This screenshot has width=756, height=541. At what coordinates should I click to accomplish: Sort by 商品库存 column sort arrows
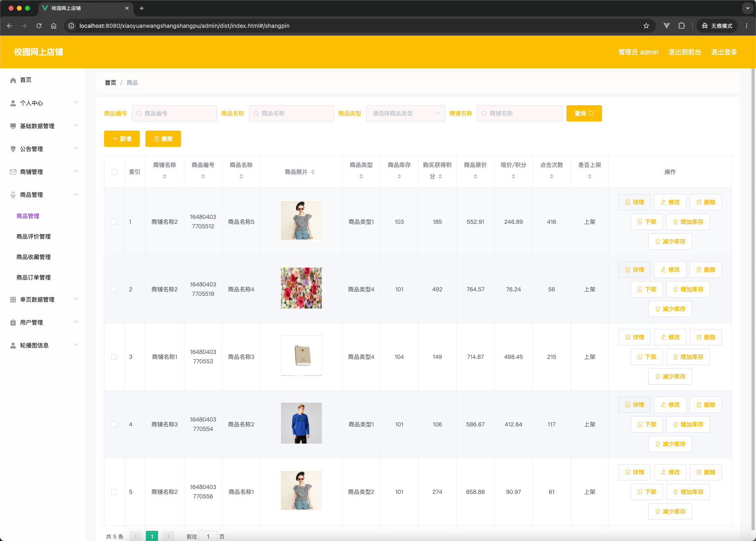click(x=399, y=176)
